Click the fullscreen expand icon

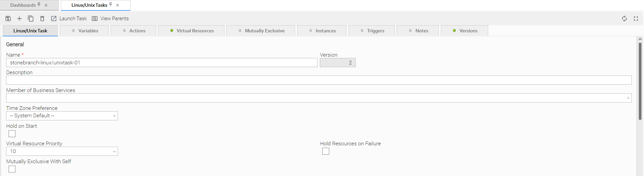click(636, 19)
